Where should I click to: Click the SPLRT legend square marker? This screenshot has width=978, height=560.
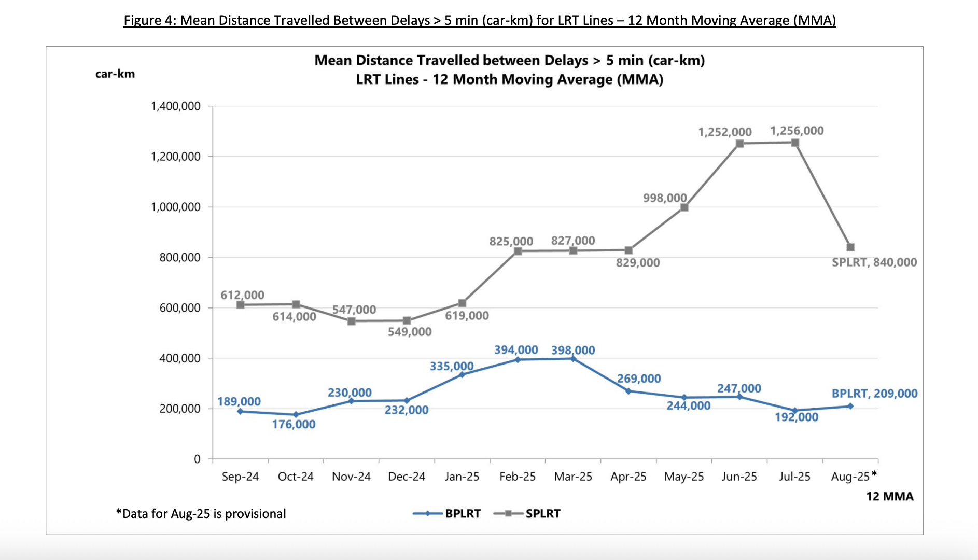508,513
